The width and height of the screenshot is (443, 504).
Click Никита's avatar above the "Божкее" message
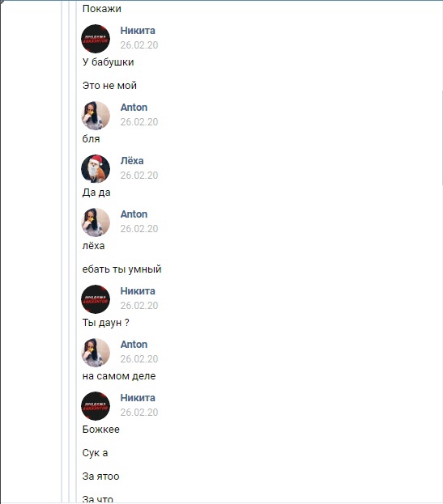tap(96, 406)
